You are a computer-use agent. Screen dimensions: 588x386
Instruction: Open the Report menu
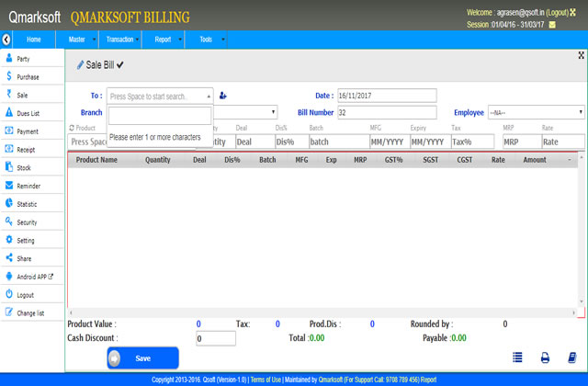point(163,40)
